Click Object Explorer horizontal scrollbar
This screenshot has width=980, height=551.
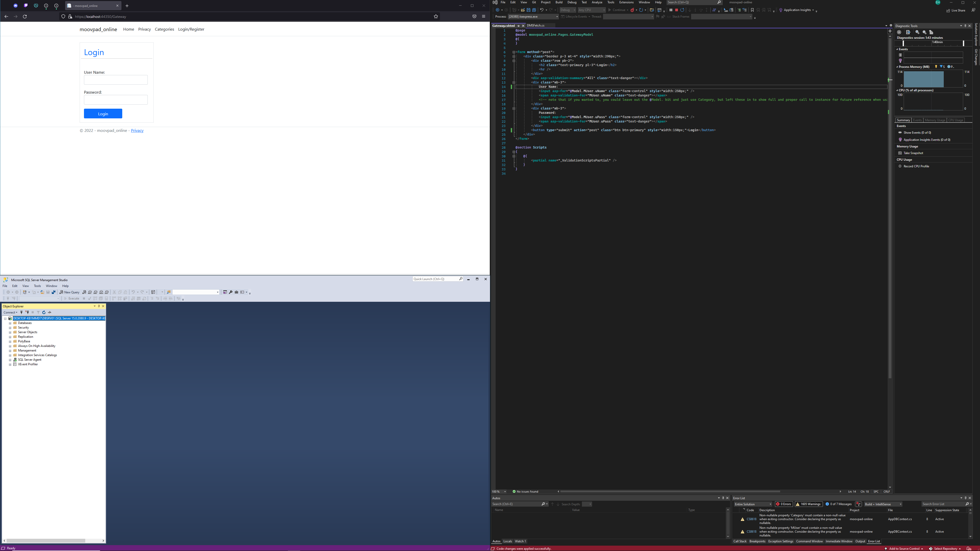pyautogui.click(x=46, y=541)
